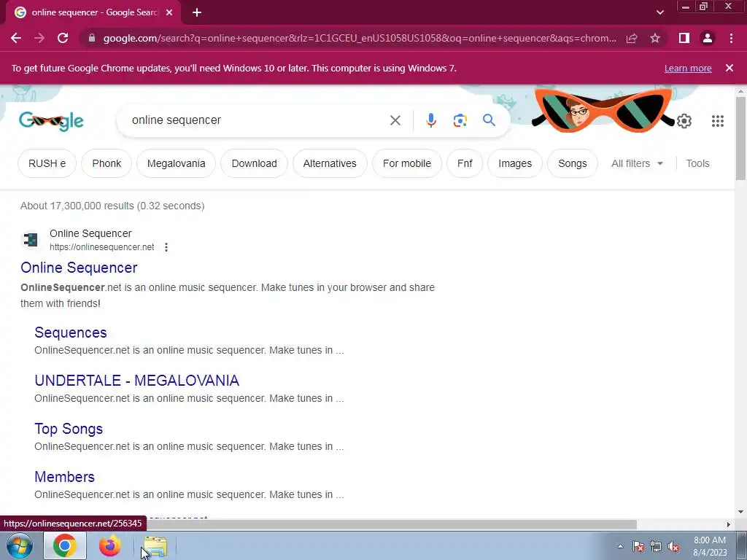This screenshot has width=747, height=560.
Task: Click the Chrome taskbar icon
Action: [65, 545]
